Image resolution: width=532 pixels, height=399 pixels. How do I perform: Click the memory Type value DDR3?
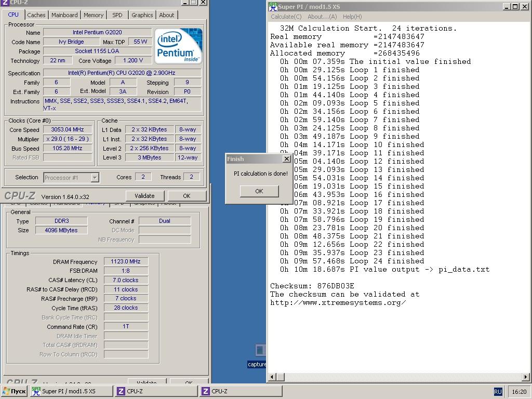(61, 221)
